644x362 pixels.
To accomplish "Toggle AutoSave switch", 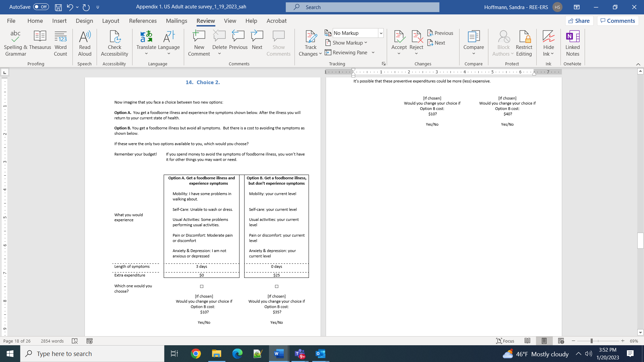I will (x=41, y=7).
